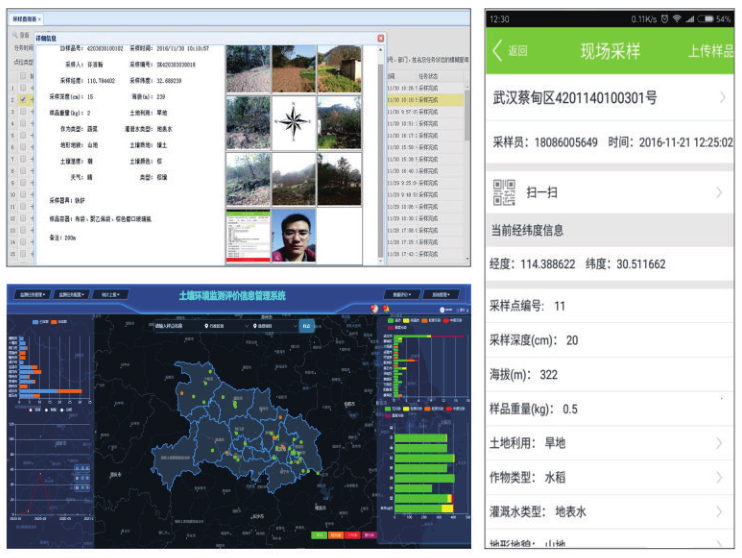Tap the back arrow in the 现场采样 header

(x=497, y=50)
